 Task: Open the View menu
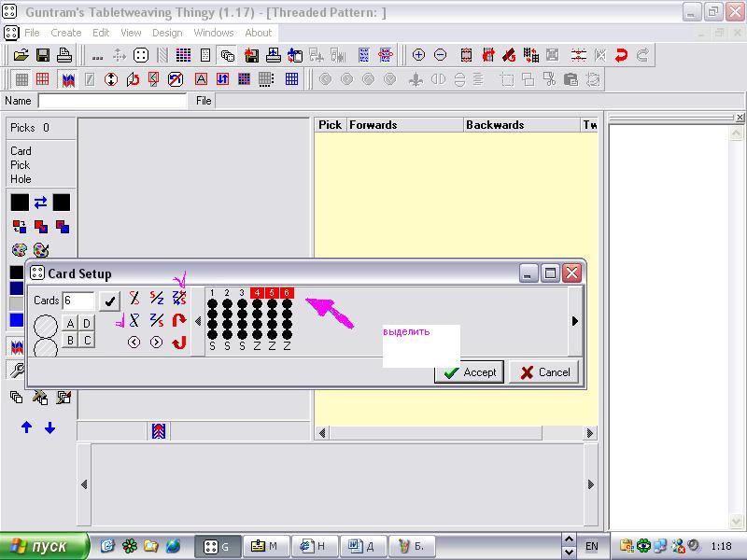point(131,33)
